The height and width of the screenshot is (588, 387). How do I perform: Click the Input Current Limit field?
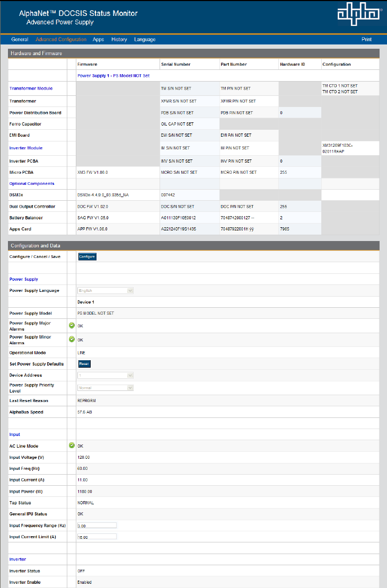coord(97,537)
